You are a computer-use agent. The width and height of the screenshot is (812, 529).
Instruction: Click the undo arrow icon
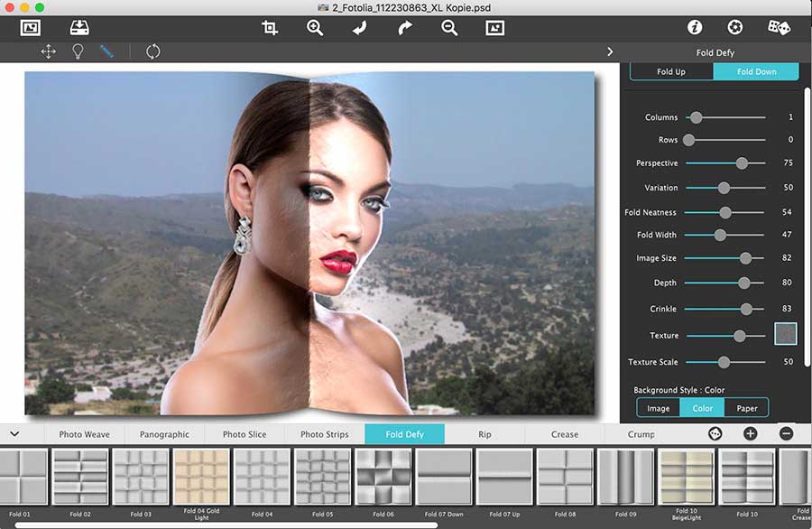359,28
